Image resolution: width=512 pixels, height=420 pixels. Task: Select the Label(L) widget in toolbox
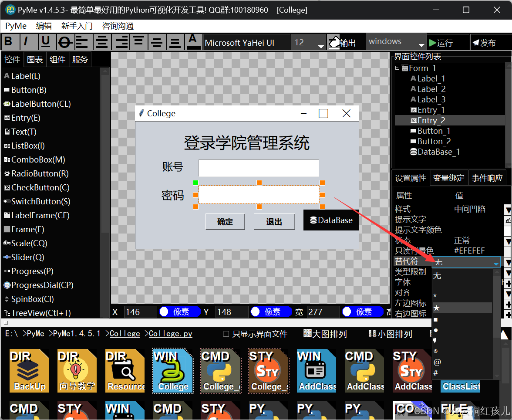22,76
